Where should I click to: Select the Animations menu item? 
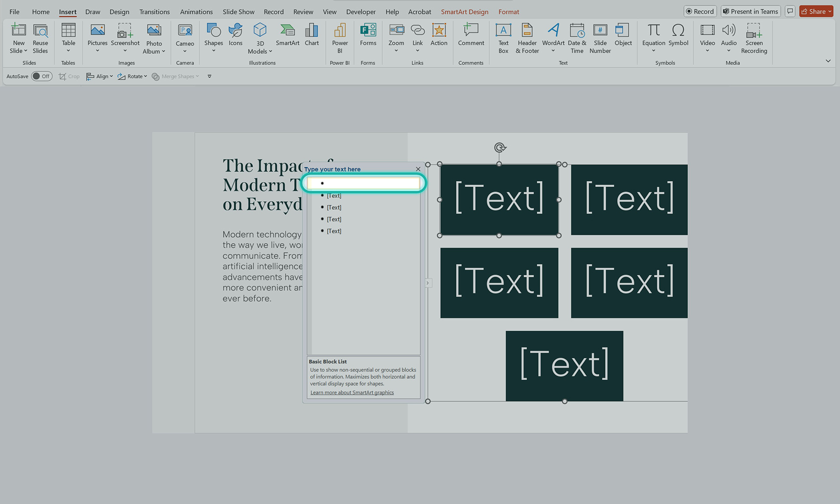[196, 11]
